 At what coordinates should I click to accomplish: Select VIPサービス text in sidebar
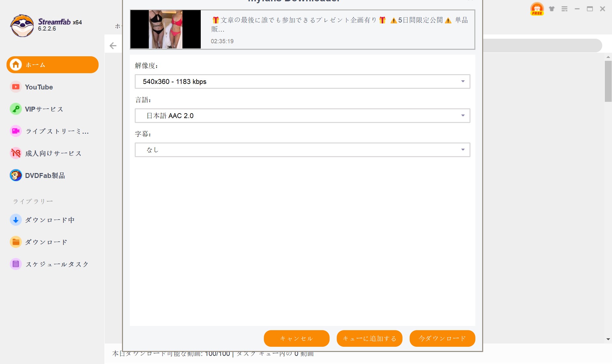[x=44, y=109]
